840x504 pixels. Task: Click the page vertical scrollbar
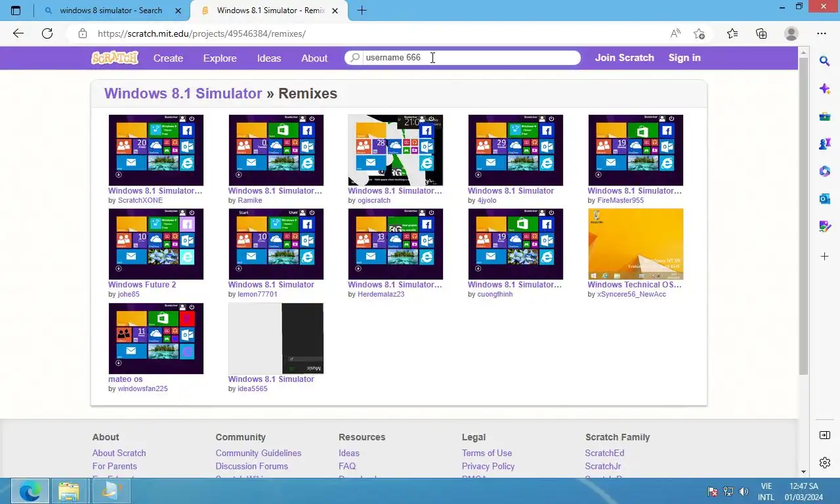(803, 217)
